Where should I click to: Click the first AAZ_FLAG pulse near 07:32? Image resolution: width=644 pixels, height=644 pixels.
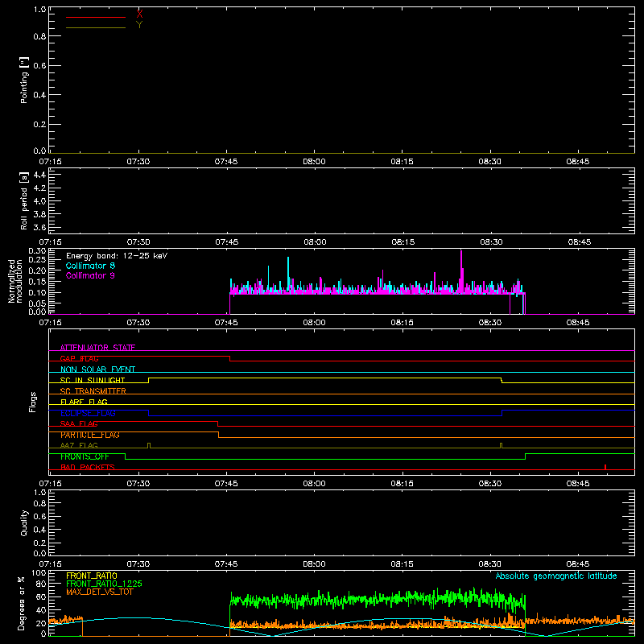[149, 445]
